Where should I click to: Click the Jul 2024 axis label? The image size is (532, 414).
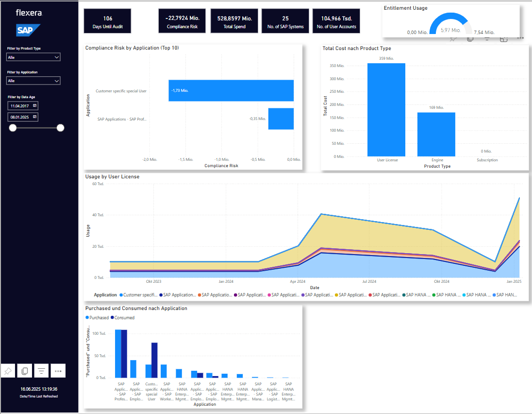tap(369, 281)
